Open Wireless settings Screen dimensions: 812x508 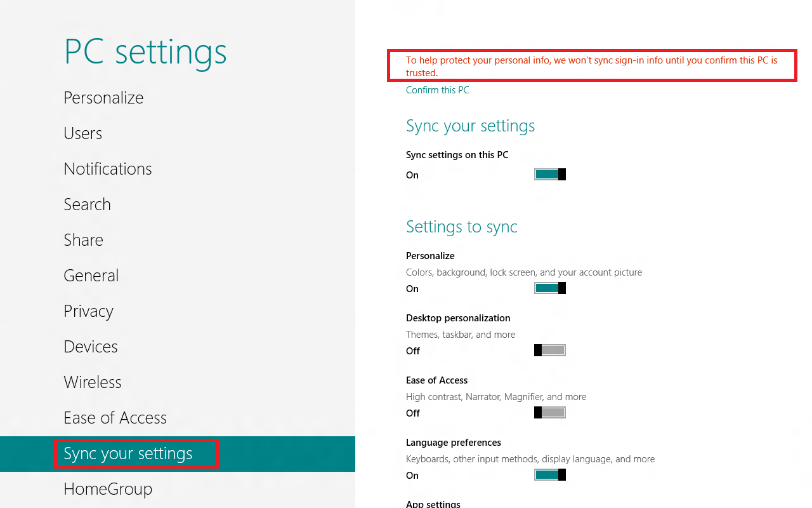pyautogui.click(x=93, y=382)
